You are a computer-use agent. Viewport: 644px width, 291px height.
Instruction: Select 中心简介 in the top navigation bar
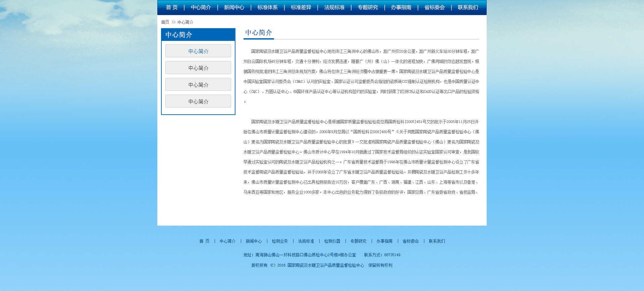[x=201, y=7]
